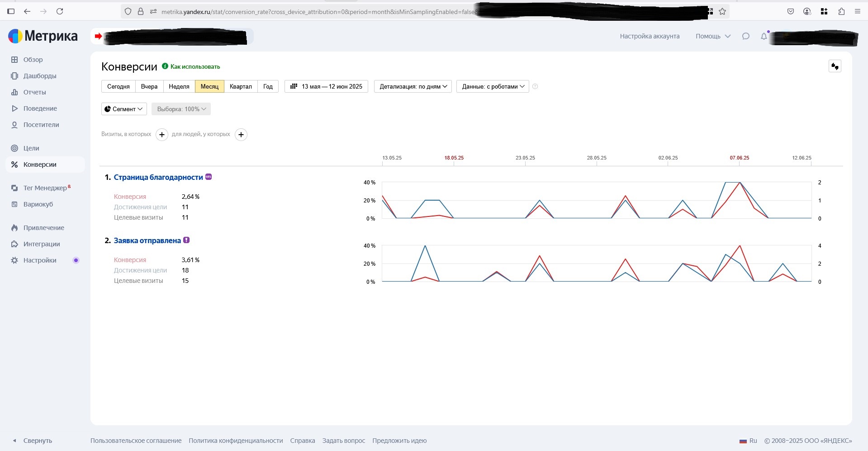Image resolution: width=868 pixels, height=451 pixels.
Task: Click the help question icon near data dropdown
Action: (535, 86)
